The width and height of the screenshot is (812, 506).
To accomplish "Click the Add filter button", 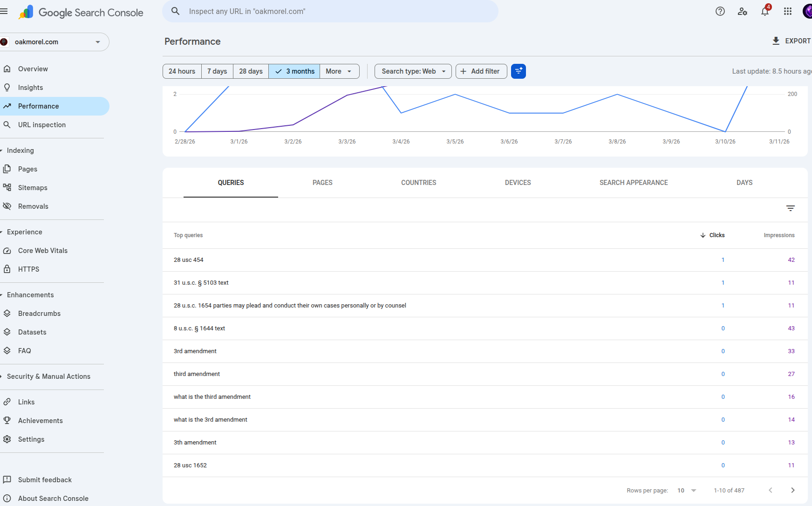I will click(x=481, y=71).
